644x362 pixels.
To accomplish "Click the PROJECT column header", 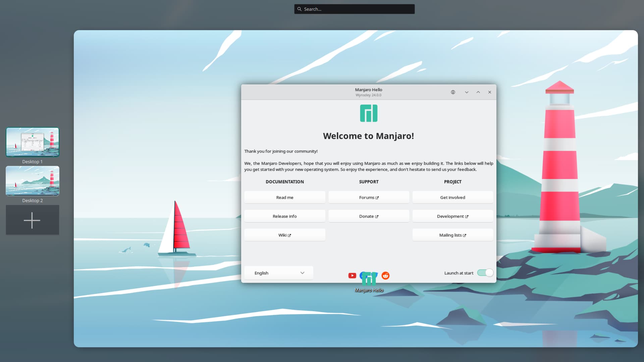I will pos(452,182).
